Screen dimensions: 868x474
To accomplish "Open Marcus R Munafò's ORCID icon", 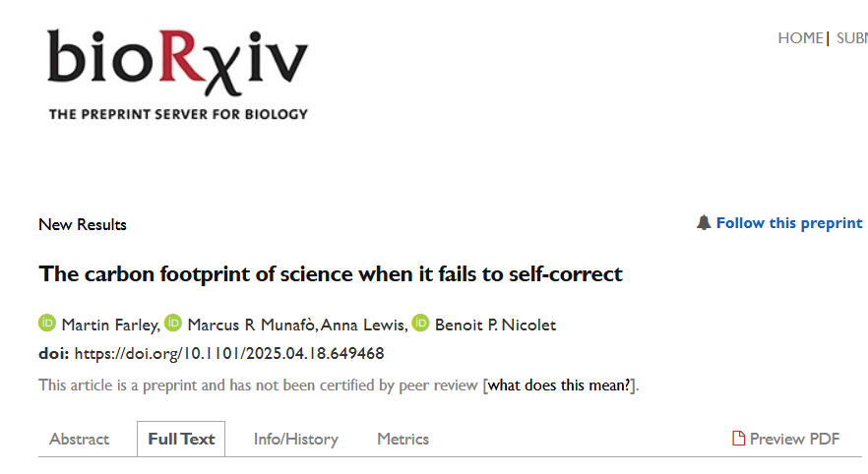I will point(173,323).
